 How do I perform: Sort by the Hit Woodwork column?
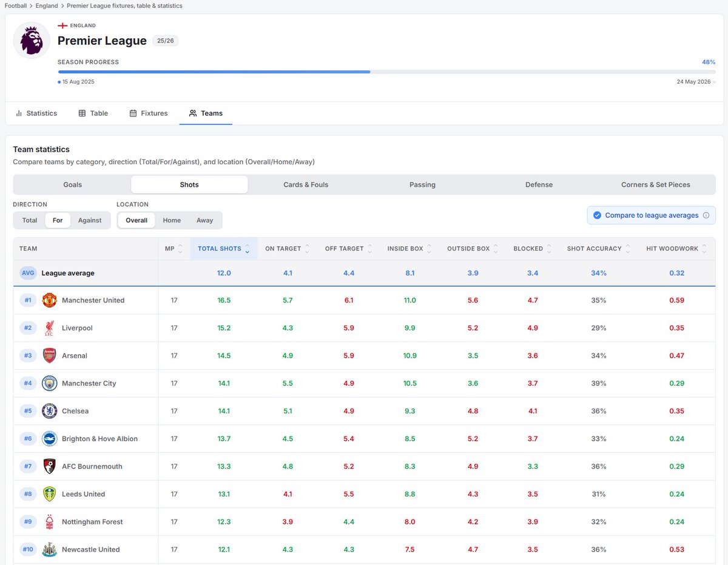[x=677, y=249]
